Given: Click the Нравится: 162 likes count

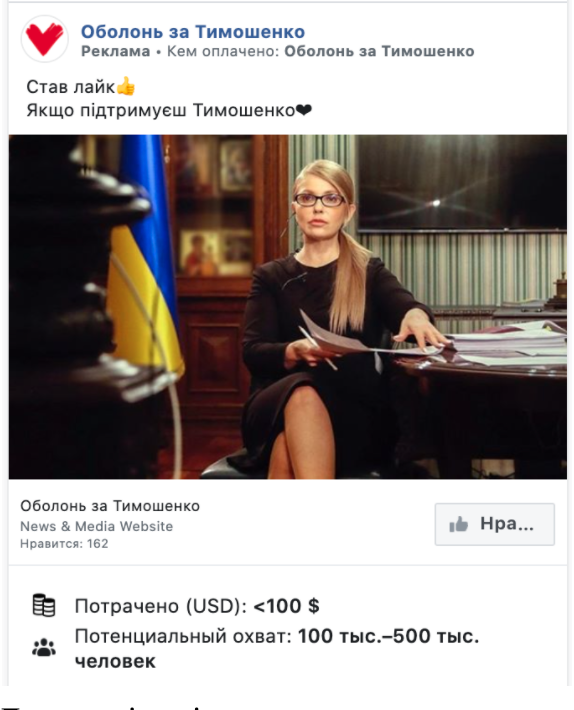Looking at the screenshot, I should (x=64, y=543).
